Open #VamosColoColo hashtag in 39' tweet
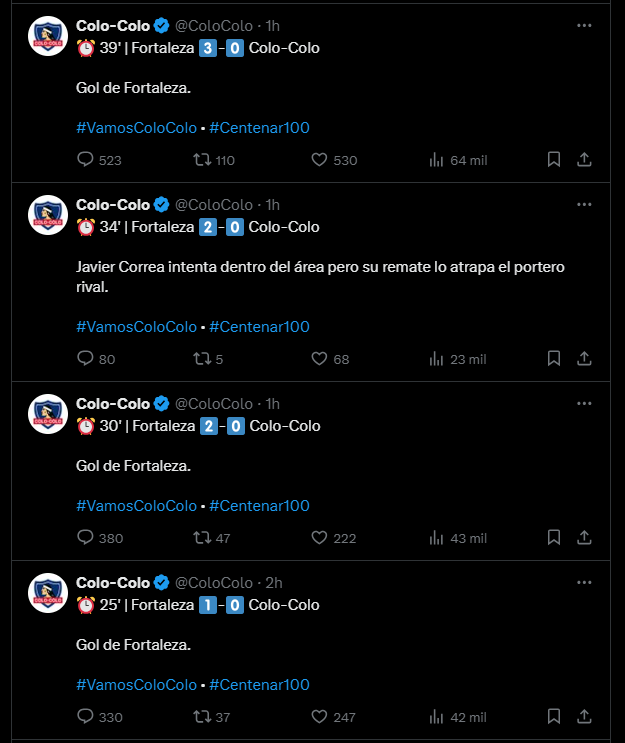The image size is (625, 743). (136, 127)
